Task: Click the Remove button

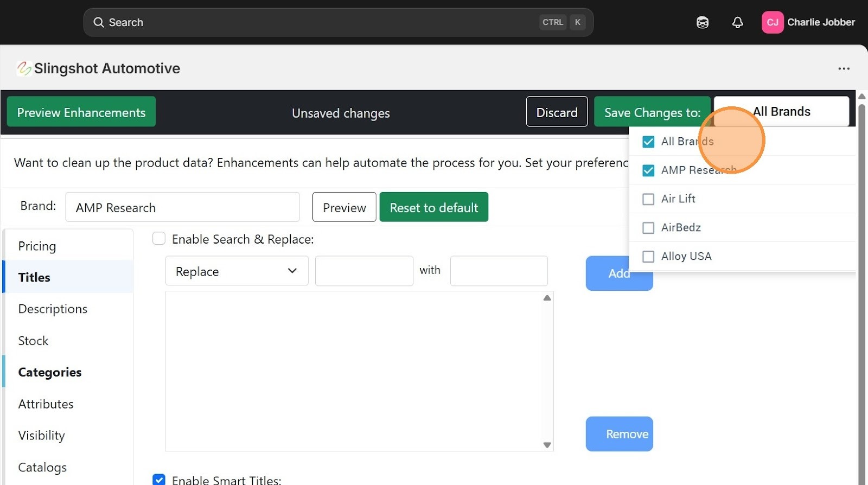Action: click(619, 434)
